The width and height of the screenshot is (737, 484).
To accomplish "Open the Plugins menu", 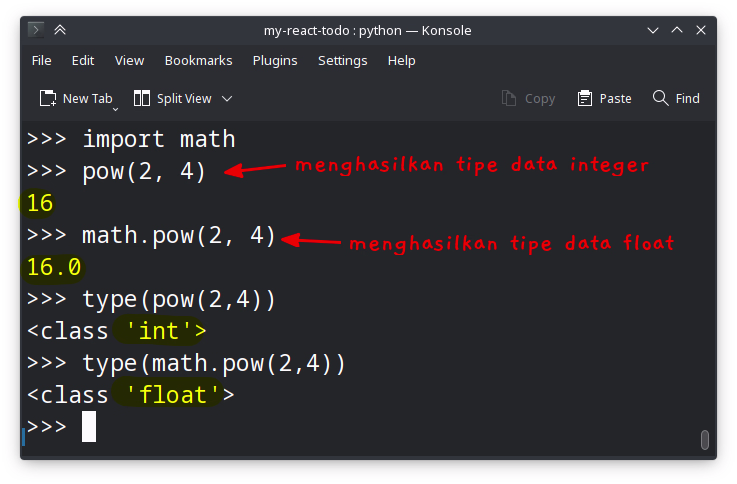I will pyautogui.click(x=275, y=61).
